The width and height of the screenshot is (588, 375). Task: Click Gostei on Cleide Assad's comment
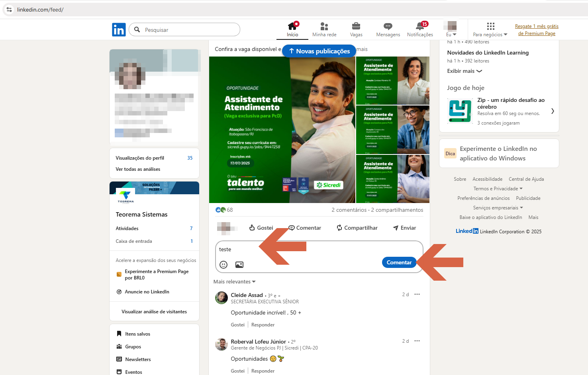(x=238, y=325)
